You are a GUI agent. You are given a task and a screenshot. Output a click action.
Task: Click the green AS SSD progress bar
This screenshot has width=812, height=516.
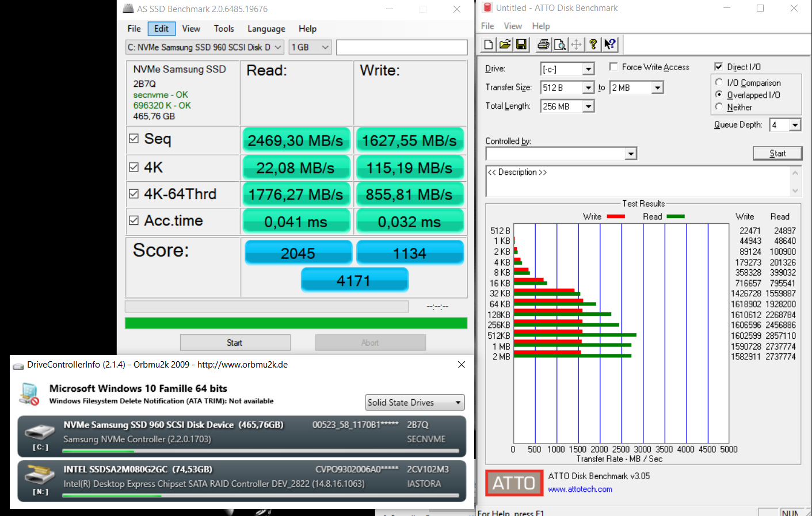coord(296,323)
